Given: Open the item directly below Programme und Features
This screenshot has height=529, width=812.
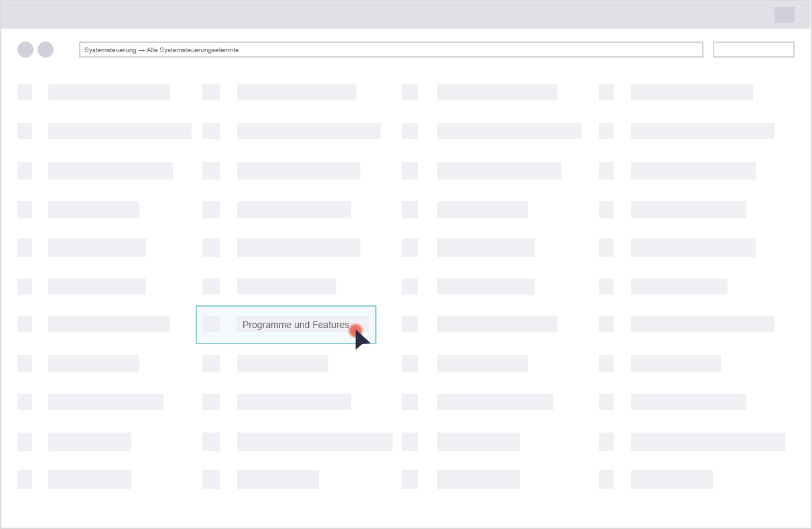Looking at the screenshot, I should pyautogui.click(x=282, y=364).
